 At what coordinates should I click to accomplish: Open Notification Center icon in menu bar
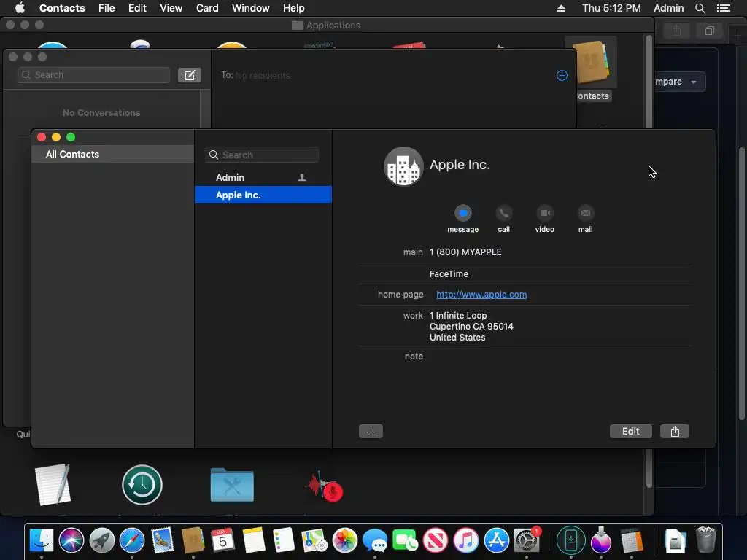(x=724, y=8)
